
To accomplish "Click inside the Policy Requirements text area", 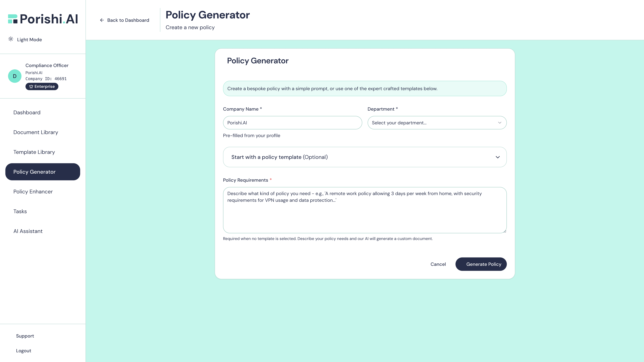I will tap(365, 210).
